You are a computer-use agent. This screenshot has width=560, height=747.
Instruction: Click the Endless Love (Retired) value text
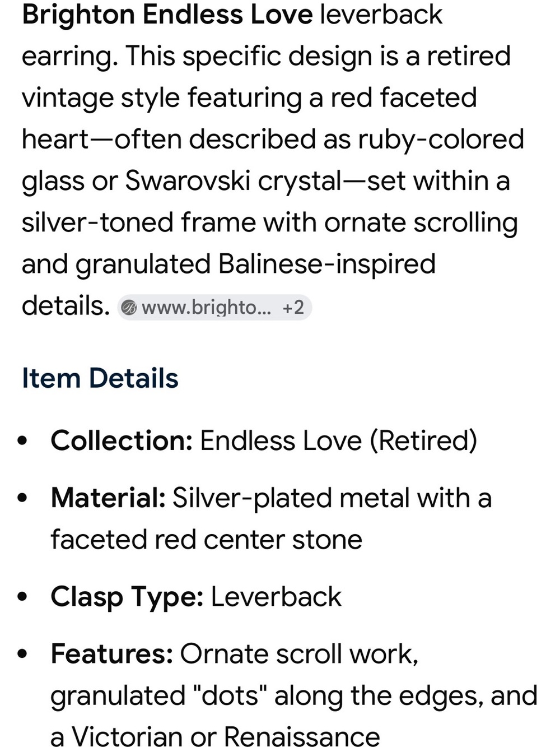coord(339,441)
